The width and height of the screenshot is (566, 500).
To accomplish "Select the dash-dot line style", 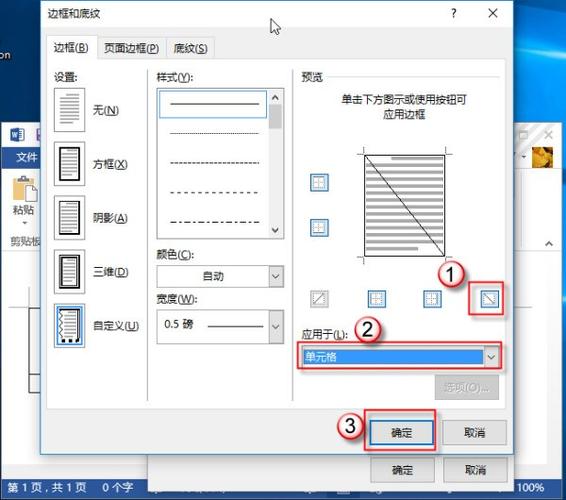I will 214,222.
